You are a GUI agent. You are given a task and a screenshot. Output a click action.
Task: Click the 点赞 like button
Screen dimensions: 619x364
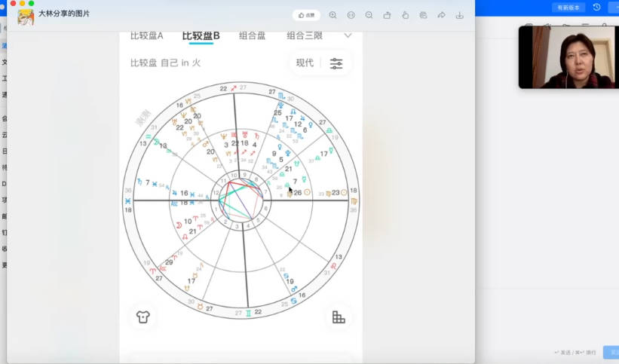pyautogui.click(x=306, y=15)
